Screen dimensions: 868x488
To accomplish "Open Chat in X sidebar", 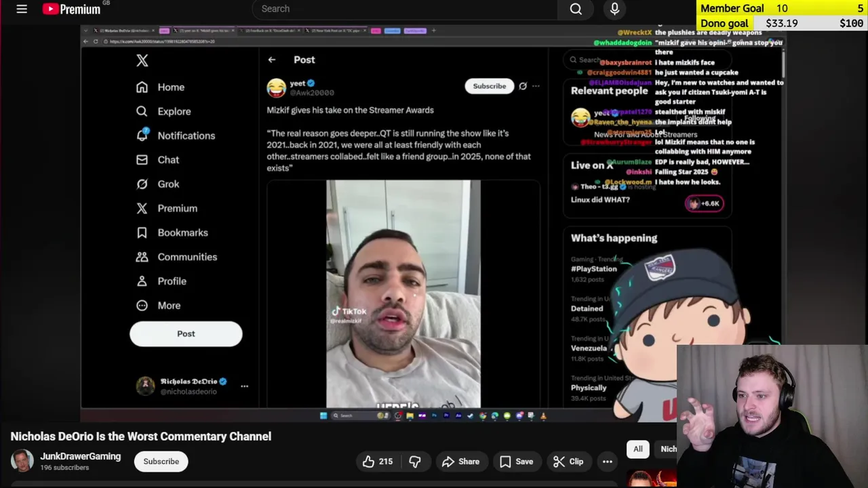I will pos(158,160).
